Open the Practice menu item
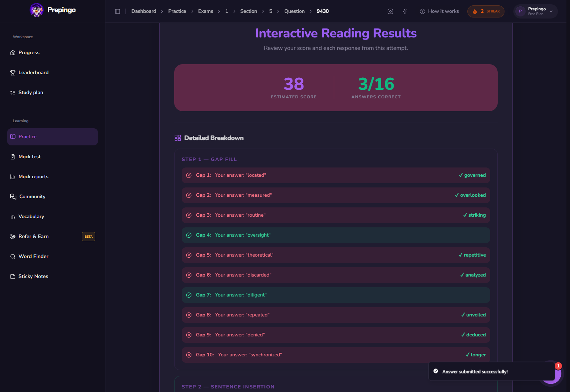The width and height of the screenshot is (570, 392). [x=52, y=137]
